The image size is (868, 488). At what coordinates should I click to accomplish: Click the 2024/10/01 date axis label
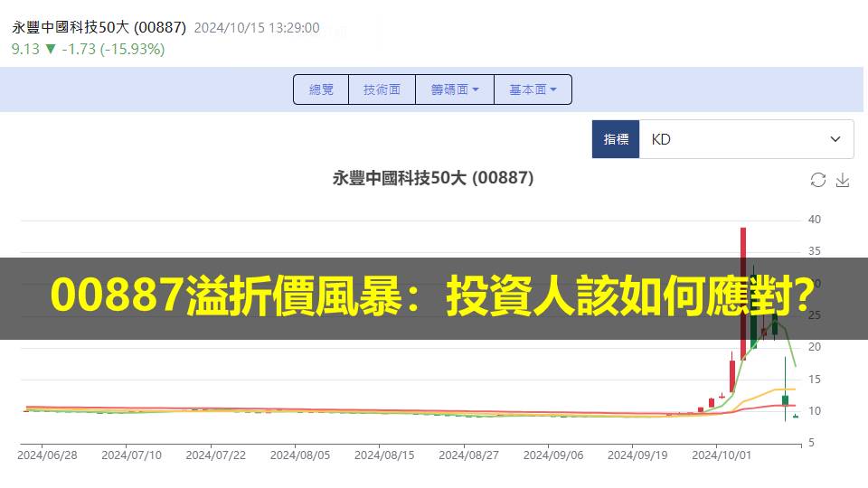point(722,455)
